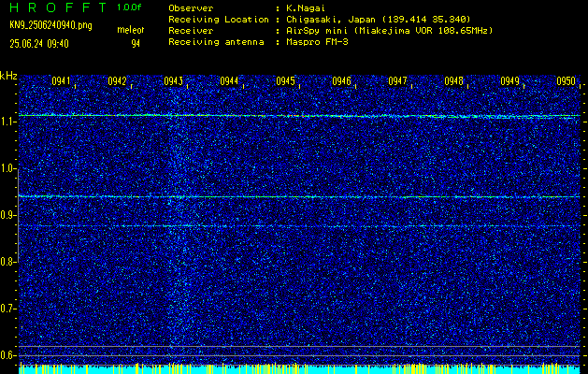Screen dimensions: 588x374
Task: Click the Receiver field label
Action: 191,30
